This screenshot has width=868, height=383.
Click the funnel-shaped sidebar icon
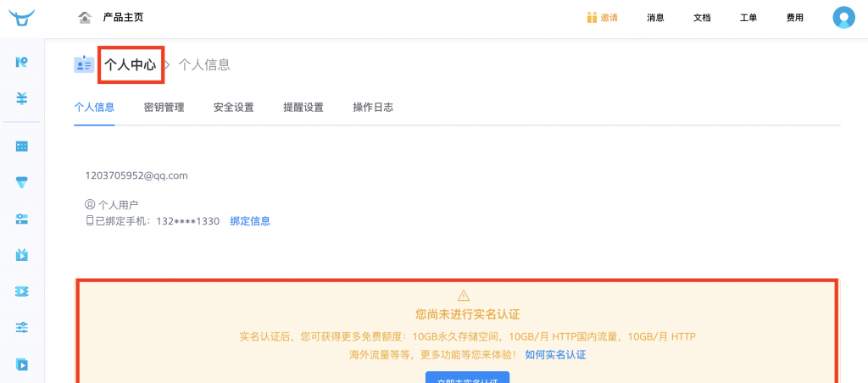point(22,182)
